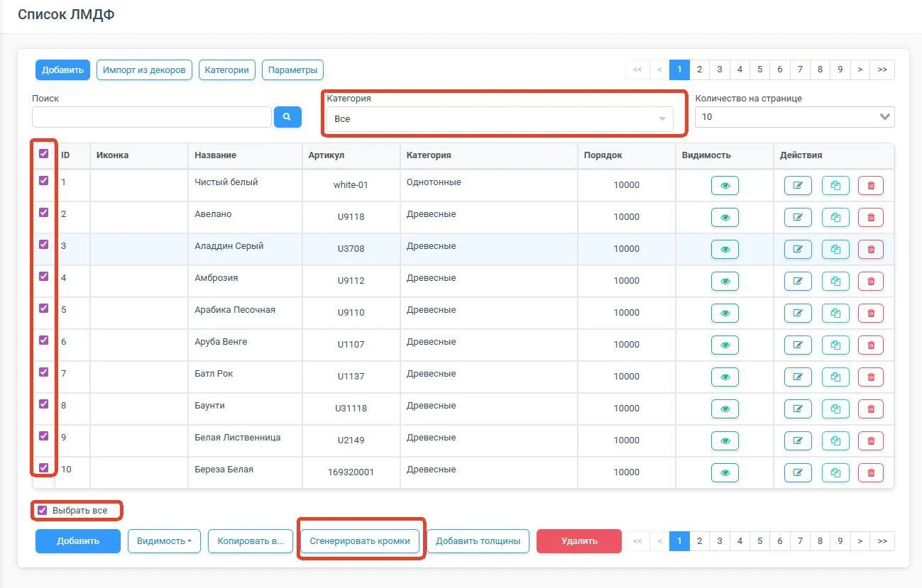Go to page 5 in top pagination
Screen dimensions: 922x588
tap(759, 70)
